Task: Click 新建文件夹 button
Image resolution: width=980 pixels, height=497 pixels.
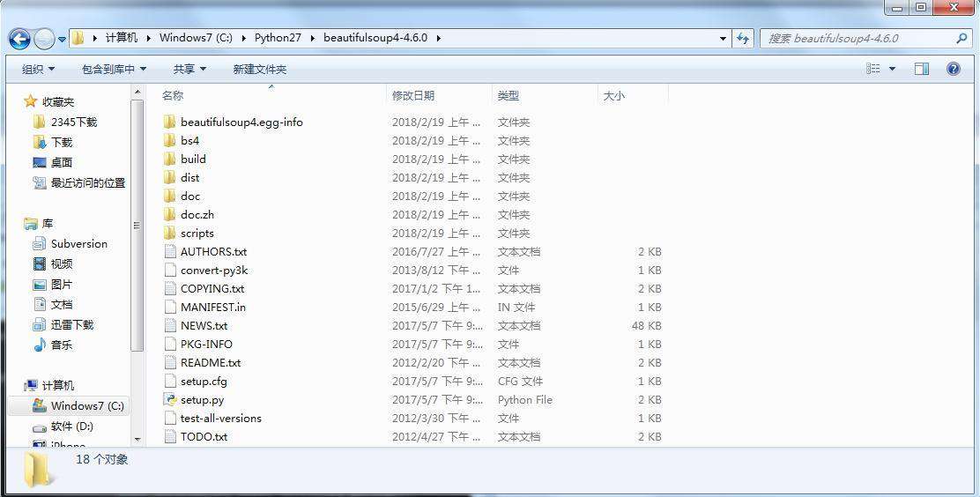Action: coord(259,69)
